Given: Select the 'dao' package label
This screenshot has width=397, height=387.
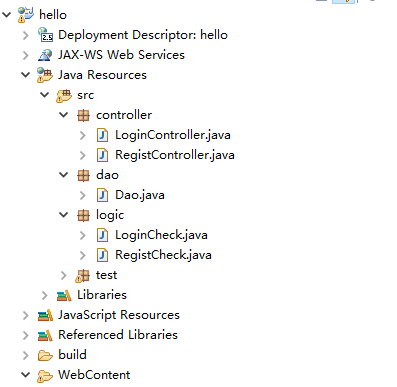Looking at the screenshot, I should 107,175.
